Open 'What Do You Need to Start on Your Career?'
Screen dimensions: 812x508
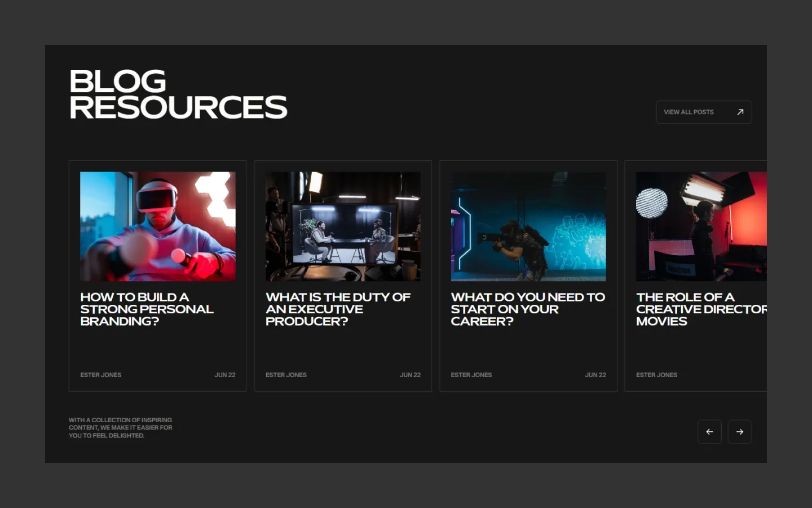click(527, 309)
